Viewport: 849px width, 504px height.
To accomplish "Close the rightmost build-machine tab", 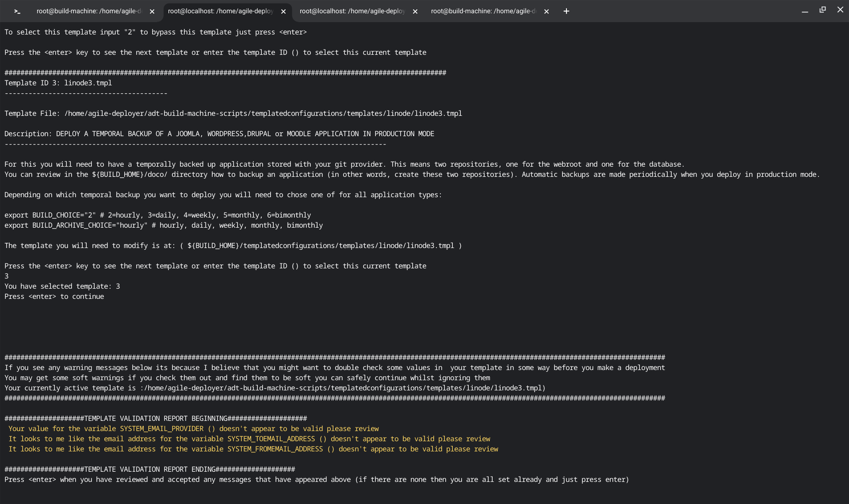I will 547,11.
